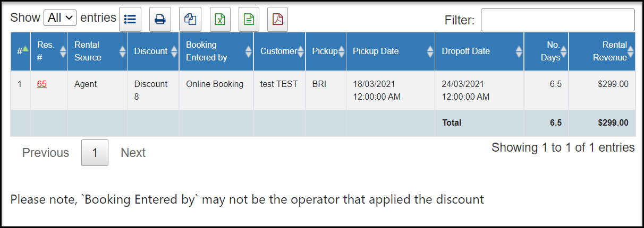
Task: Sort table by Dropoff Date header
Action: point(479,51)
